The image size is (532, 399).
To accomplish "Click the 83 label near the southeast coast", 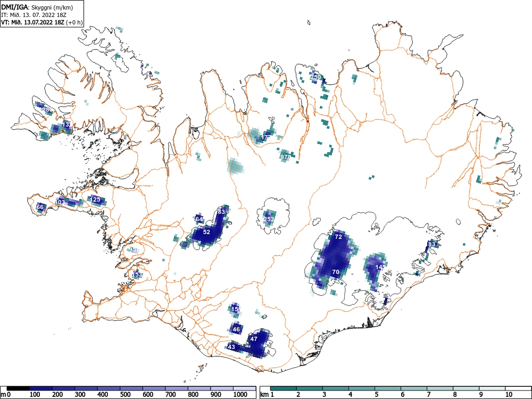I will [431, 244].
